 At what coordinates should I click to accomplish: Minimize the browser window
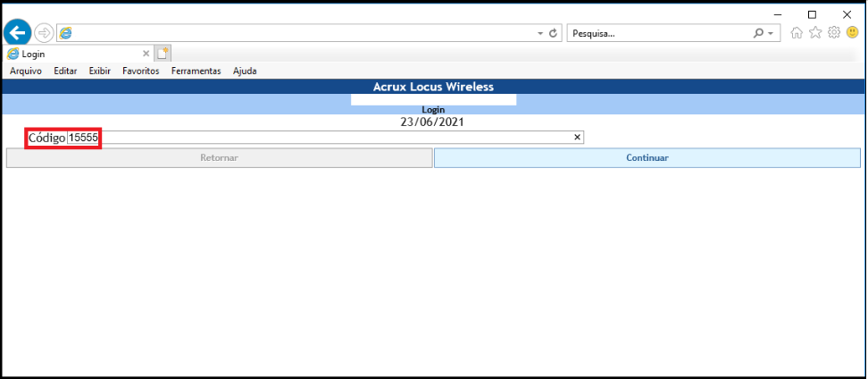pyautogui.click(x=777, y=14)
